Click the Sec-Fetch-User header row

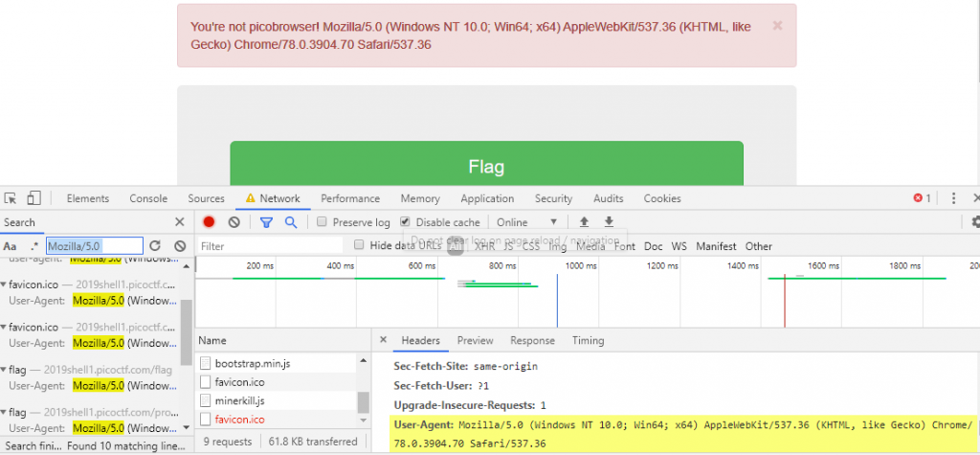[x=441, y=386]
